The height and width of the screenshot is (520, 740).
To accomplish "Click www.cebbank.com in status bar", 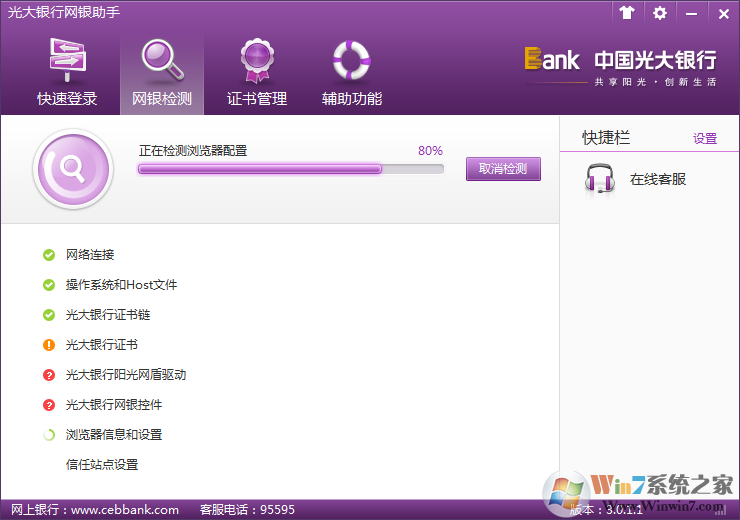I will [125, 510].
